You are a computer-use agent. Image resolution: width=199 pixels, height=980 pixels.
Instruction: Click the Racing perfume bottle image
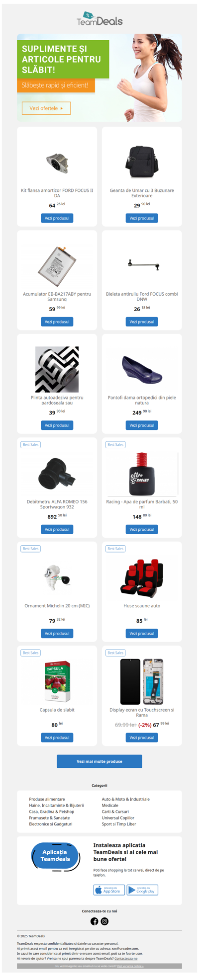142,474
